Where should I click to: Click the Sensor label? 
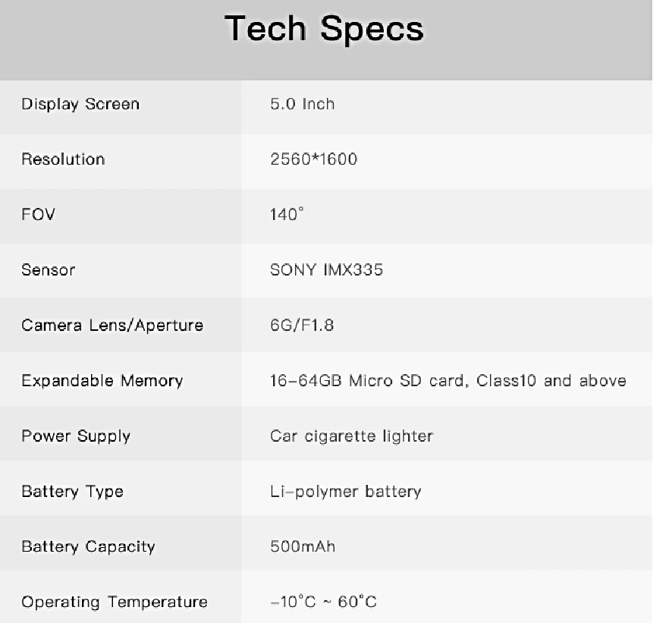tap(49, 269)
